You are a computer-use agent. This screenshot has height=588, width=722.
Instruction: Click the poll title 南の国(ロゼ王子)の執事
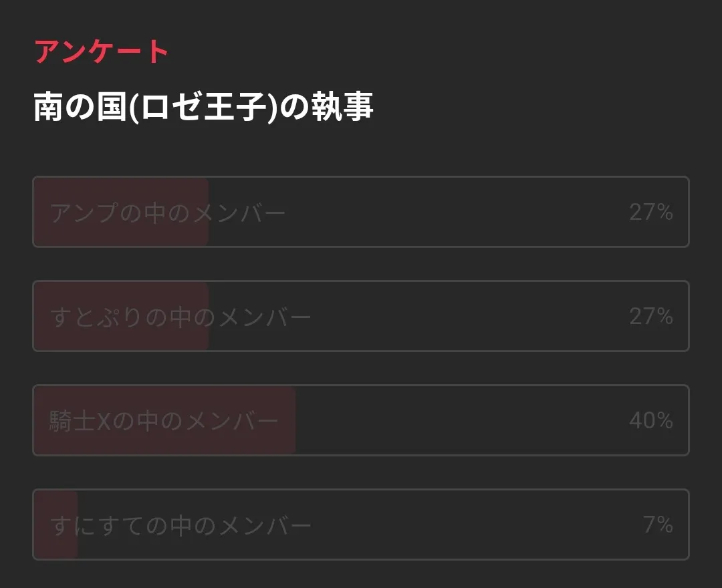203,107
